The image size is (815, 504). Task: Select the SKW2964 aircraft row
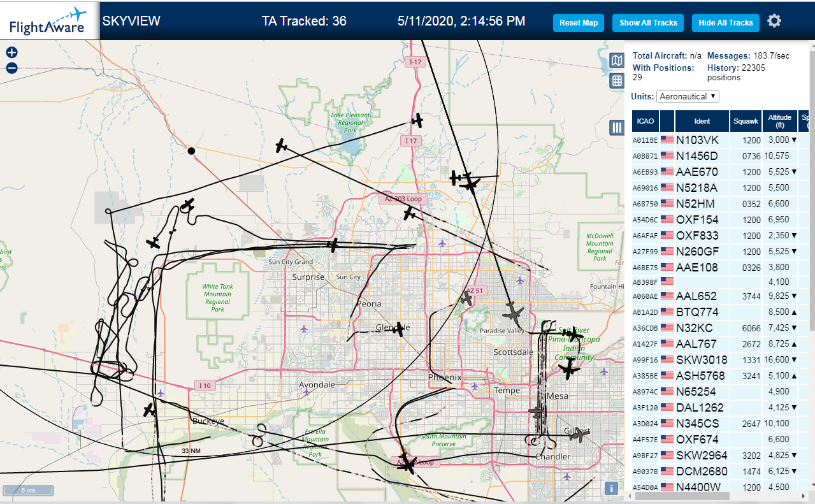[720, 456]
